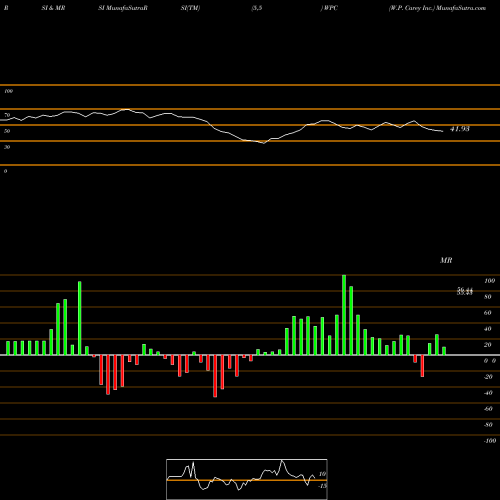
Task: Click the -100 label on MR axis
Action: [490, 441]
